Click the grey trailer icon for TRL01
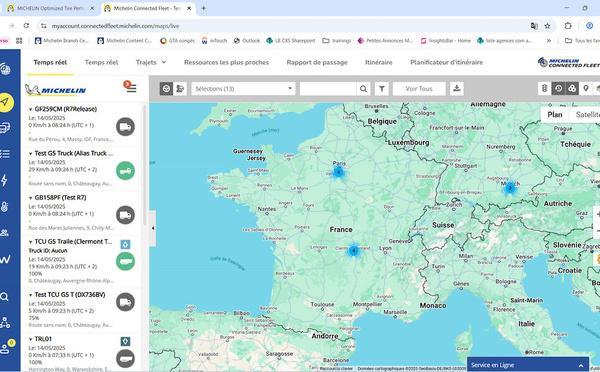Viewport: 600px width, 372px height. (126, 359)
